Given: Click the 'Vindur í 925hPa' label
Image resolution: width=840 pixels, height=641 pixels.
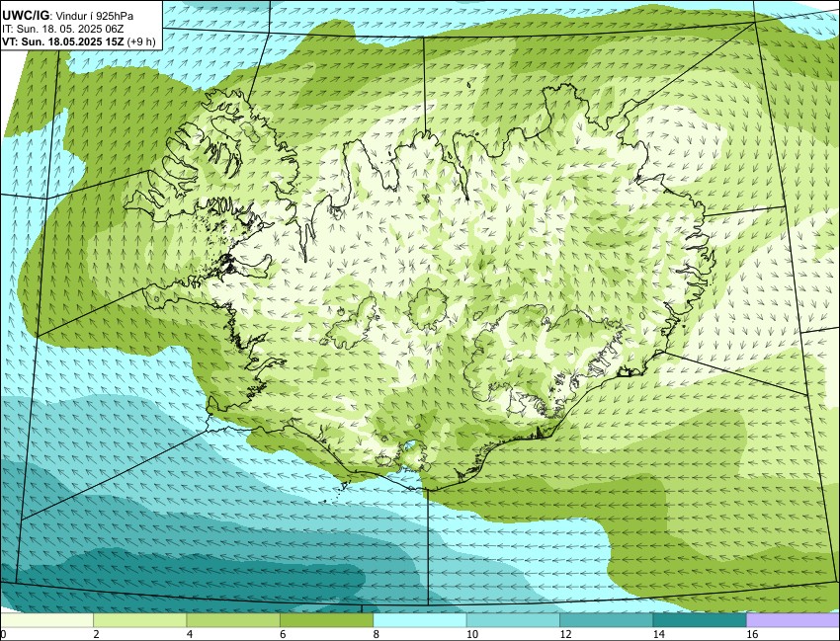Looking at the screenshot, I should click(93, 17).
